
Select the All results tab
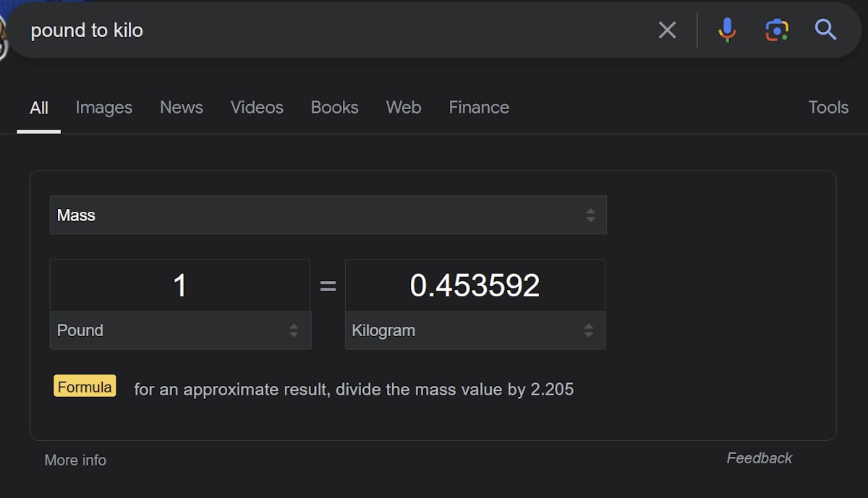39,108
